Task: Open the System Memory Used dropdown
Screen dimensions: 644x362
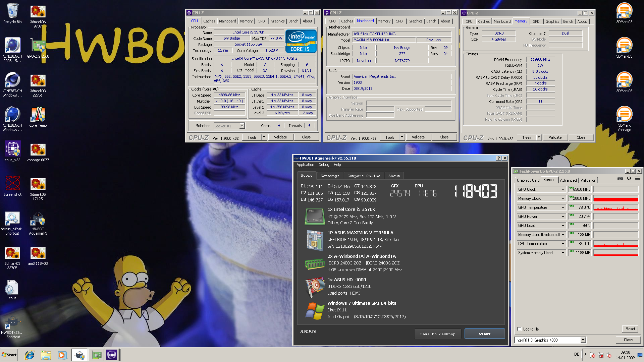Action: pos(563,253)
